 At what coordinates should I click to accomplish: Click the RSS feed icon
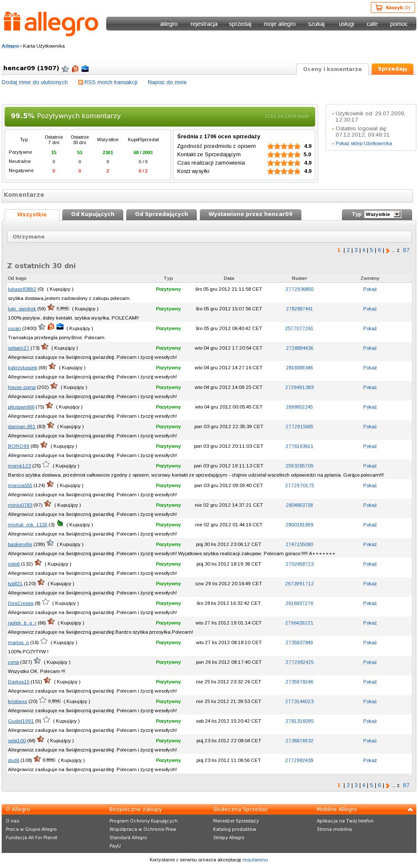pyautogui.click(x=81, y=82)
